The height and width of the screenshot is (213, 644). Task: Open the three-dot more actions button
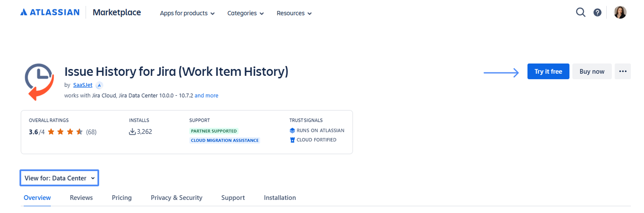(622, 72)
